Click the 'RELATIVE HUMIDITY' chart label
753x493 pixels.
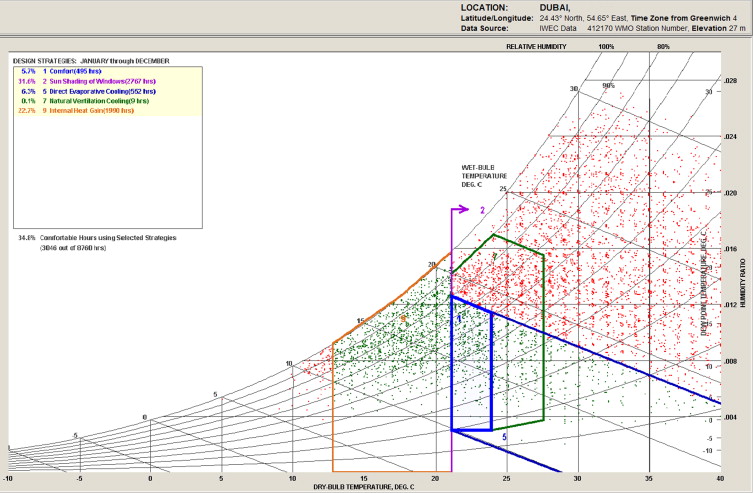pyautogui.click(x=536, y=47)
